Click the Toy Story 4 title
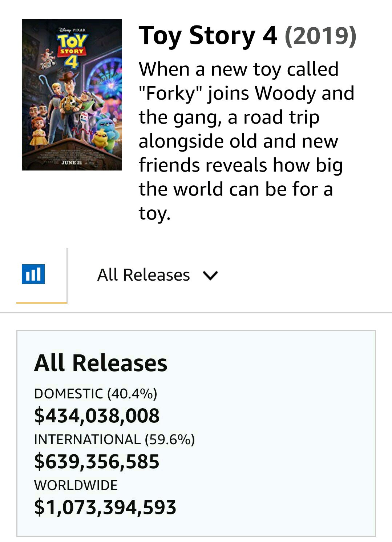The height and width of the screenshot is (542, 392). (208, 36)
